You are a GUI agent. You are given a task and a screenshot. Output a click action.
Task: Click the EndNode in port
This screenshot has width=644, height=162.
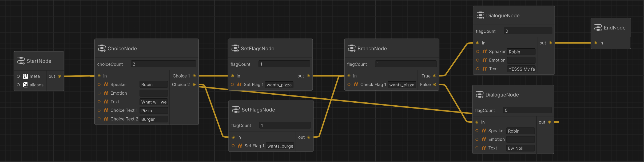click(x=595, y=43)
